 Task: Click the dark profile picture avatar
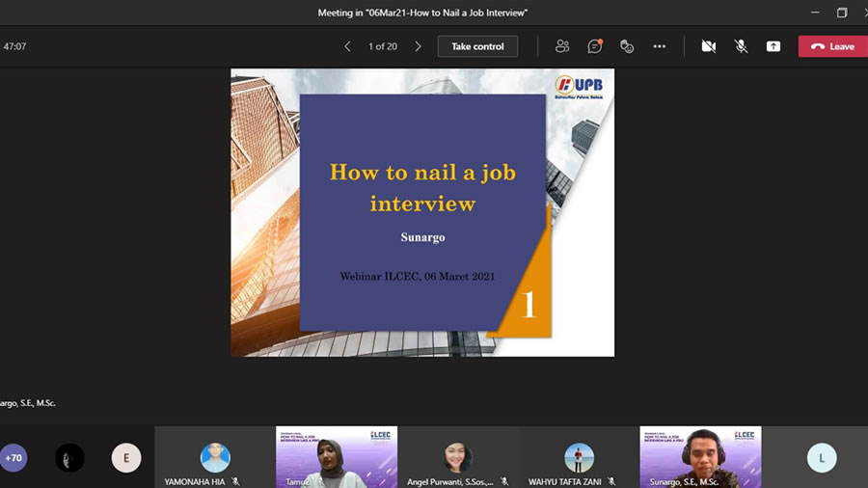pos(69,458)
